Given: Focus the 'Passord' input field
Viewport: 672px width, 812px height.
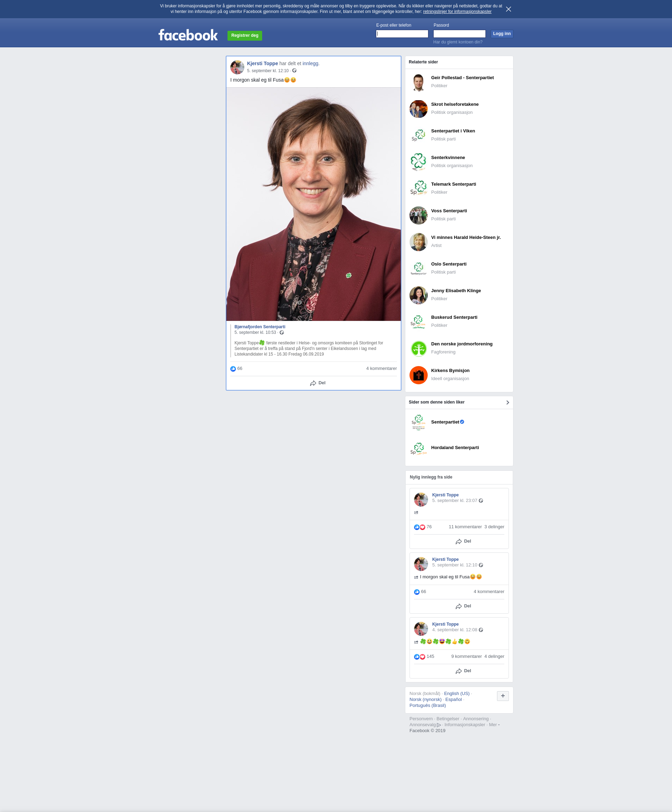Looking at the screenshot, I should click(x=459, y=34).
